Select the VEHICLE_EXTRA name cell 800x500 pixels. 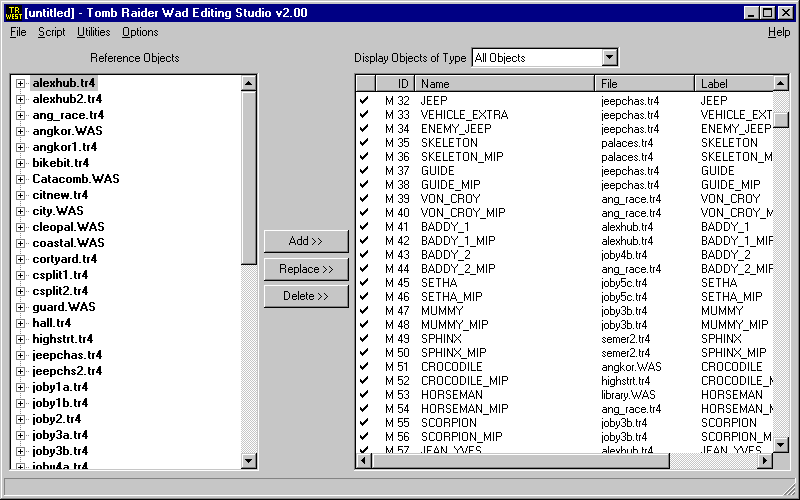click(x=464, y=115)
